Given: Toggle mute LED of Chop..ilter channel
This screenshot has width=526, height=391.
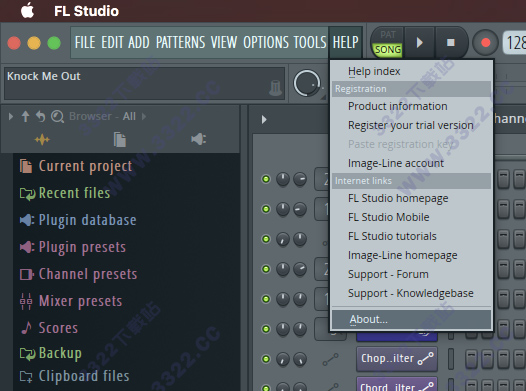Looking at the screenshot, I should click(266, 359).
